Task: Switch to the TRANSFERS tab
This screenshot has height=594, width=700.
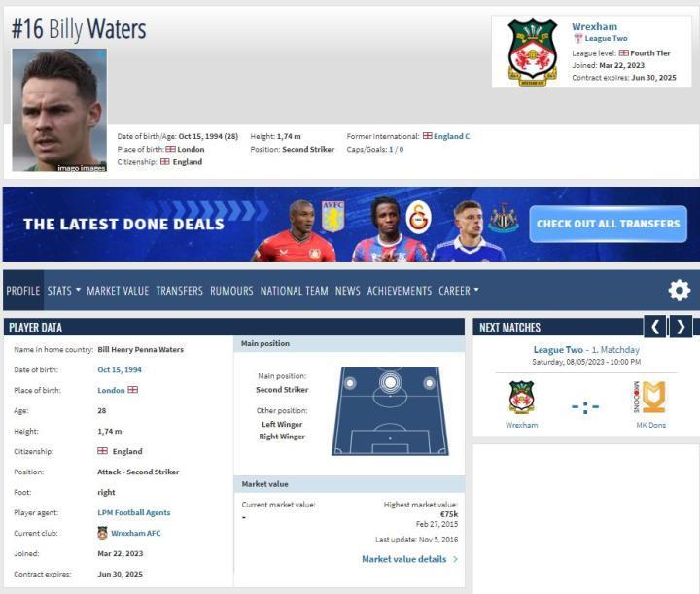Action: point(179,291)
